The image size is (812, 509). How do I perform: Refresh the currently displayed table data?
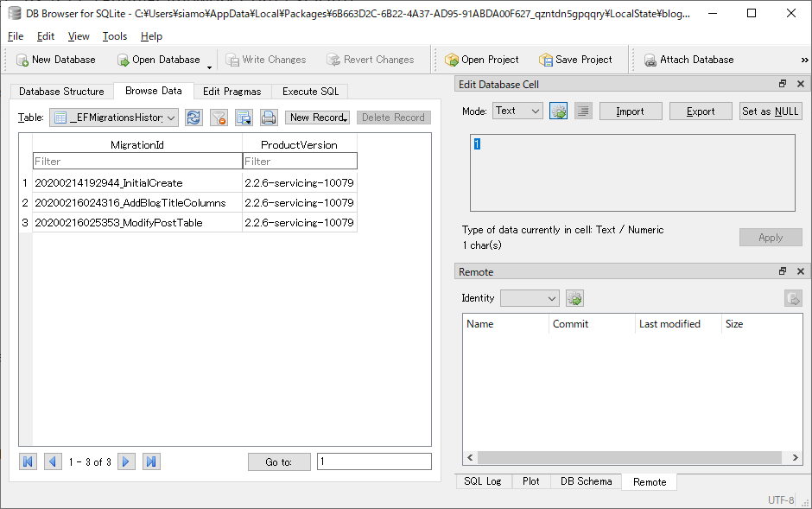pos(193,118)
